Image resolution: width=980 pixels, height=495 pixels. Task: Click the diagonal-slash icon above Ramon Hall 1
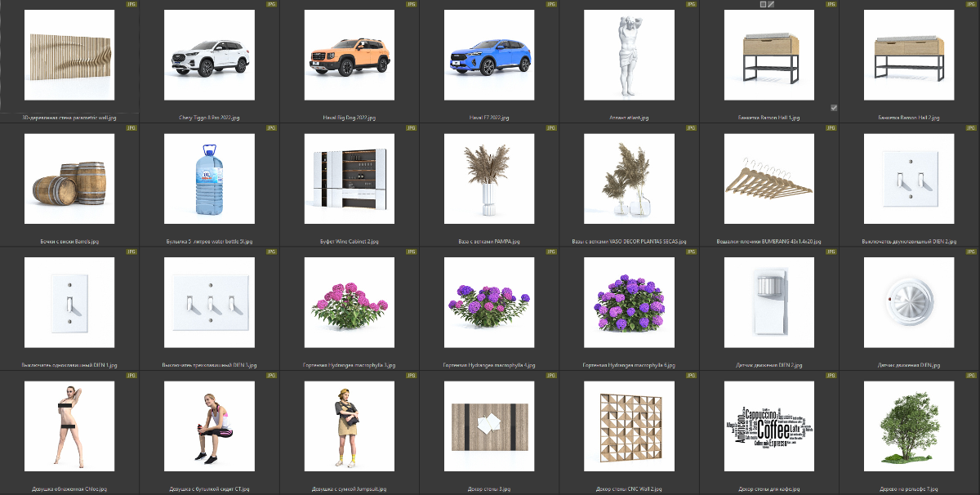(771, 4)
